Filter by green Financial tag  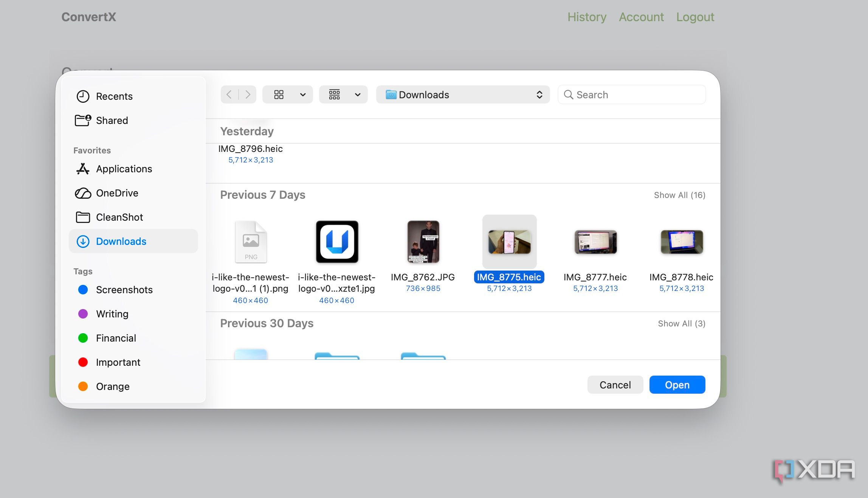83,338
